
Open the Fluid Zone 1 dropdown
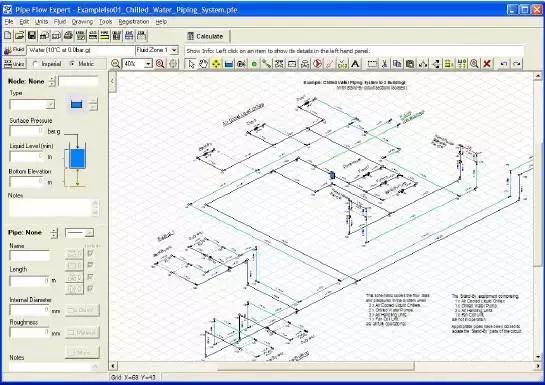[157, 50]
